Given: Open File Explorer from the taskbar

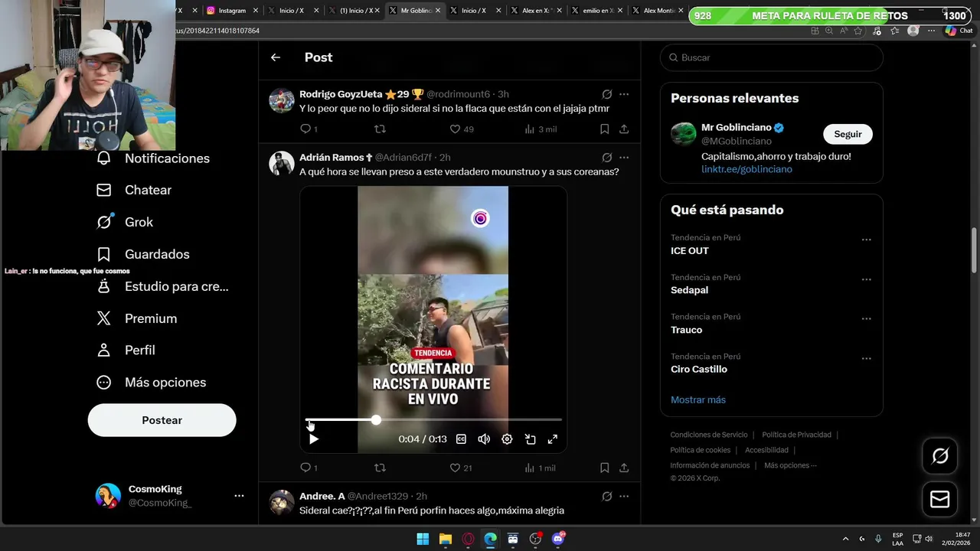Looking at the screenshot, I should point(446,539).
